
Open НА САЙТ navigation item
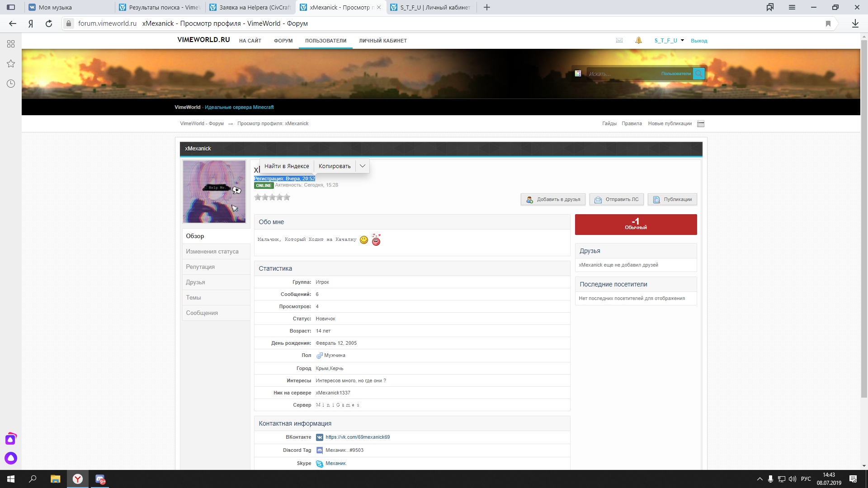[x=250, y=41]
